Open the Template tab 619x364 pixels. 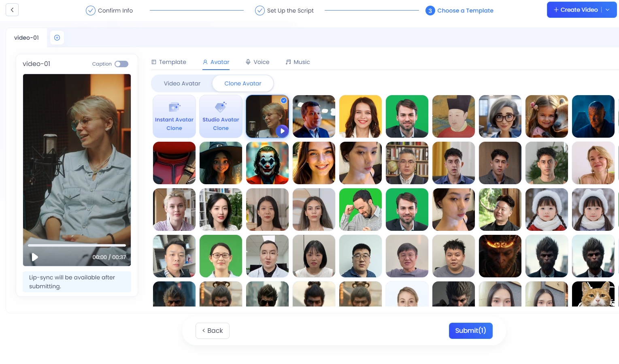click(169, 62)
